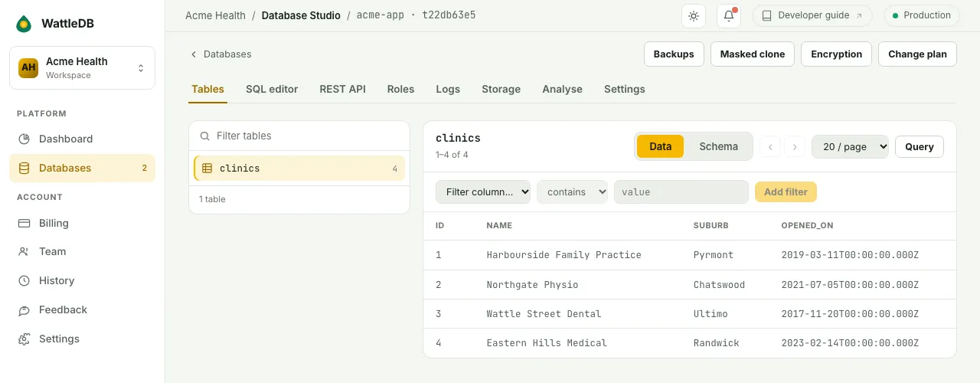Switch to Schema view
This screenshot has width=980, height=383.
[x=718, y=146]
